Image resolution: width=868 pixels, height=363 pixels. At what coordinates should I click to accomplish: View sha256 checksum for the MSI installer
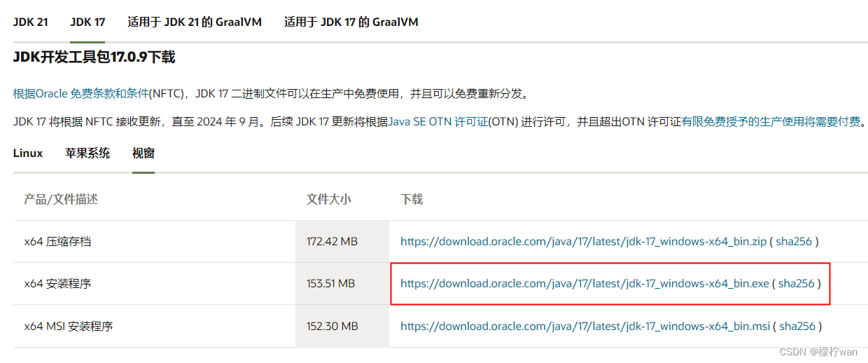click(x=797, y=326)
